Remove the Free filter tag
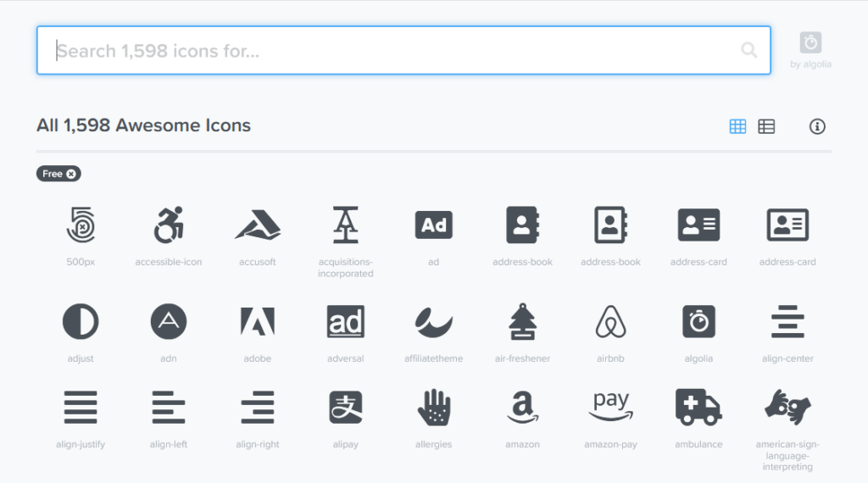Screen dimensions: 868x483 pyautogui.click(x=71, y=174)
